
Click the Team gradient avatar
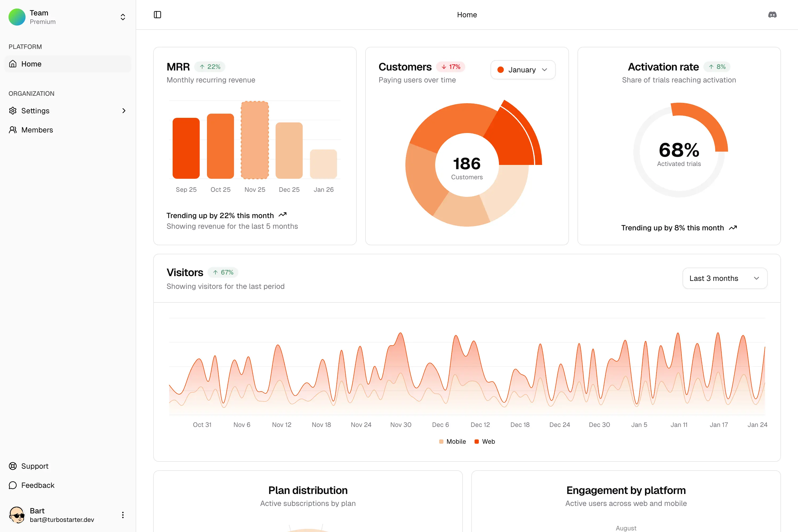click(17, 17)
